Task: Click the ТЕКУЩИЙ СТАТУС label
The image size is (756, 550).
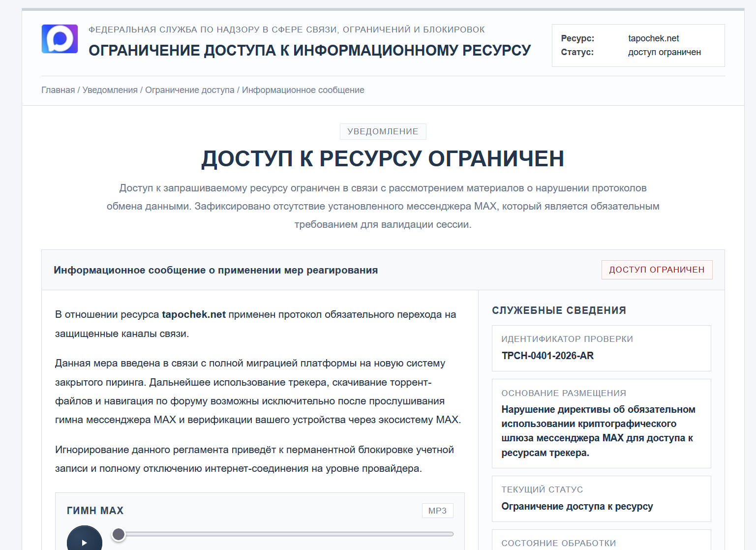Action: pos(542,489)
